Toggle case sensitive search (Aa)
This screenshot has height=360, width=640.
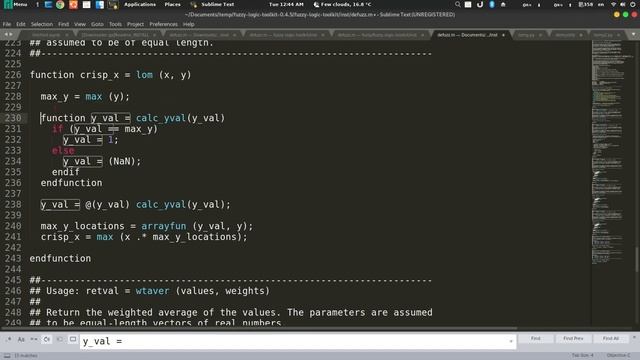coord(21,339)
